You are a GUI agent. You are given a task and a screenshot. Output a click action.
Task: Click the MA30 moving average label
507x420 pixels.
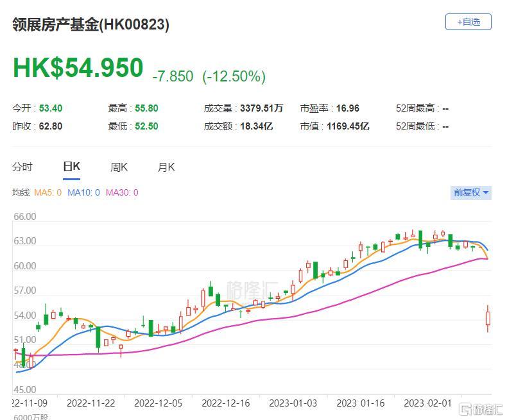(x=122, y=192)
